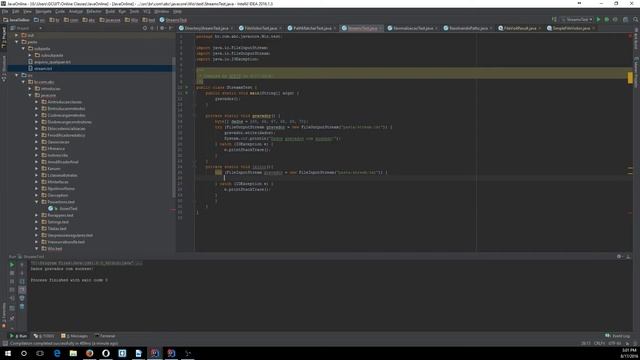This screenshot has width=640, height=360.
Task: Open Run panel settings gear icon
Action: [619, 256]
